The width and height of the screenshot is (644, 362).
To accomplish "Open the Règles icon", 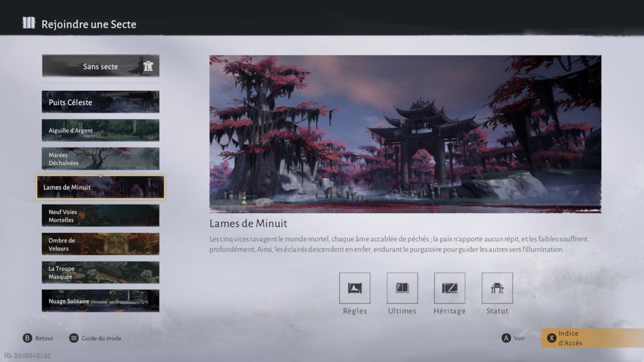I will 354,288.
